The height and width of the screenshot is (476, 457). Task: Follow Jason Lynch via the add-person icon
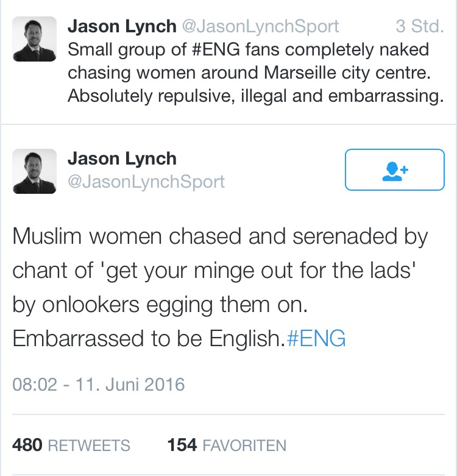(395, 171)
